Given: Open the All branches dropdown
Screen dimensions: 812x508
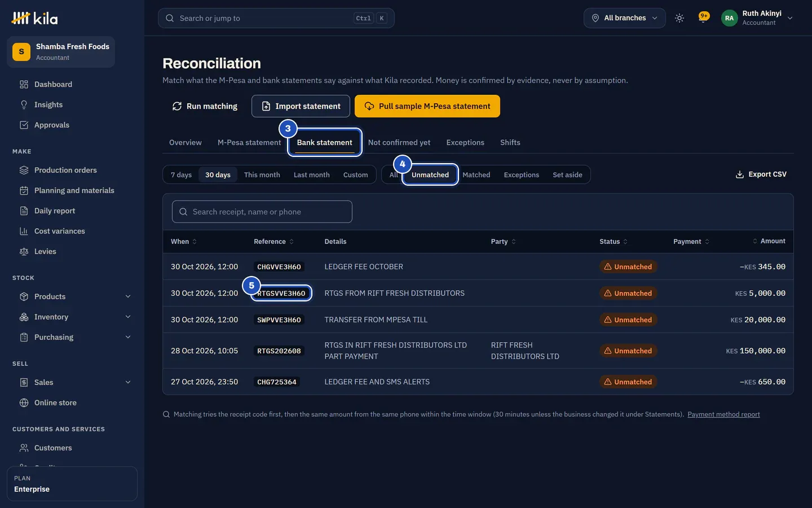Looking at the screenshot, I should click(625, 18).
